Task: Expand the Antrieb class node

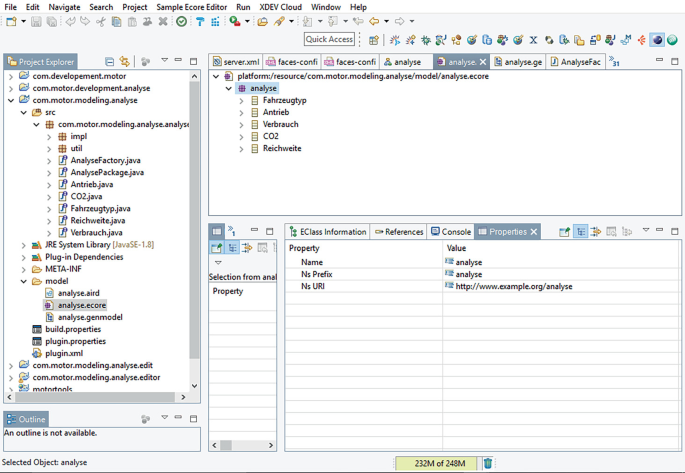Action: pos(241,113)
